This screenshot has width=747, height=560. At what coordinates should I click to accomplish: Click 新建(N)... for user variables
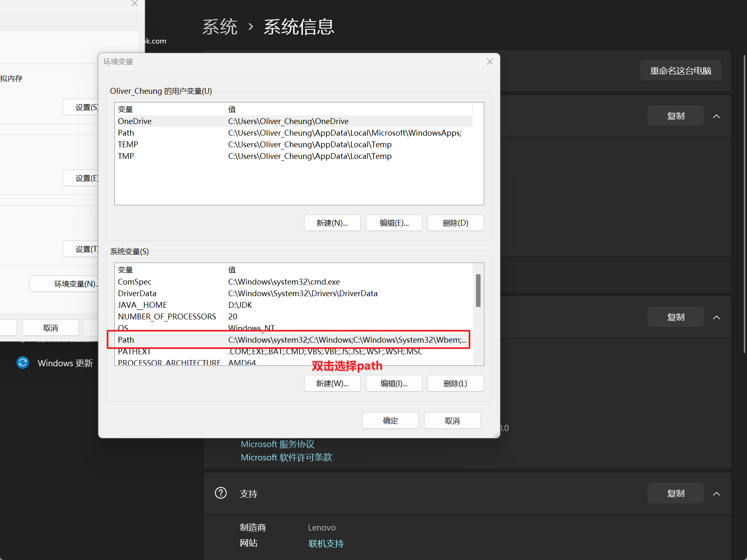click(x=332, y=223)
